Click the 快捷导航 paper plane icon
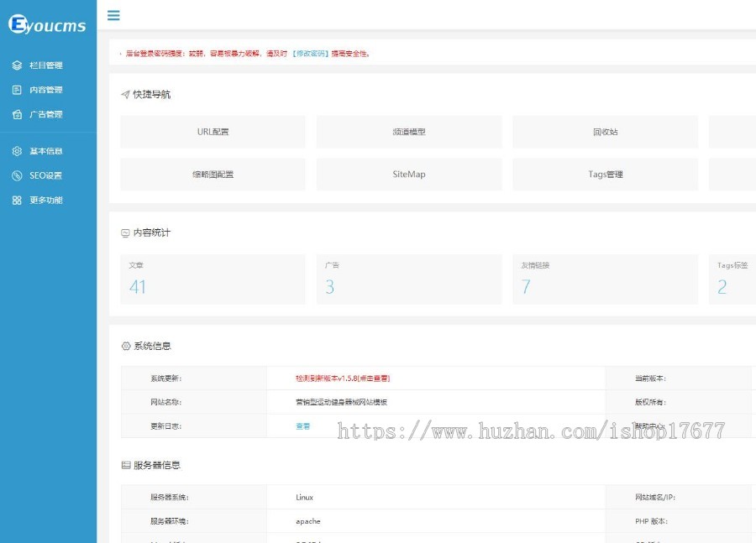 (x=125, y=95)
